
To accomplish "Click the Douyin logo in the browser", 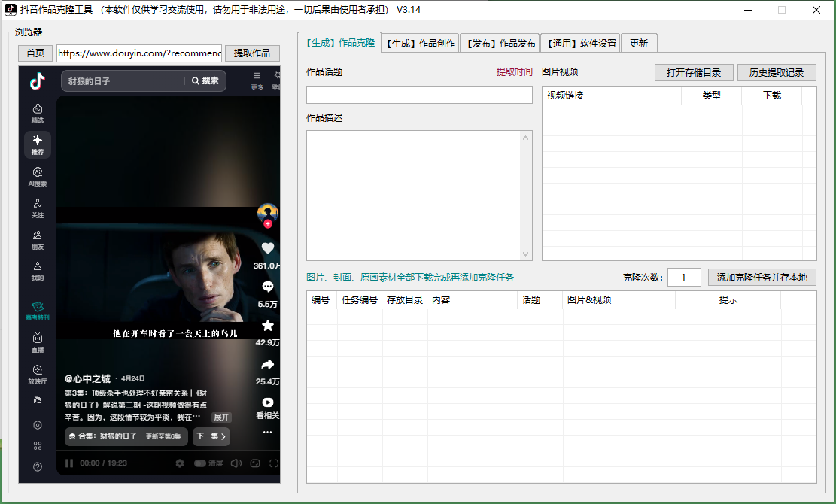I will coord(38,81).
